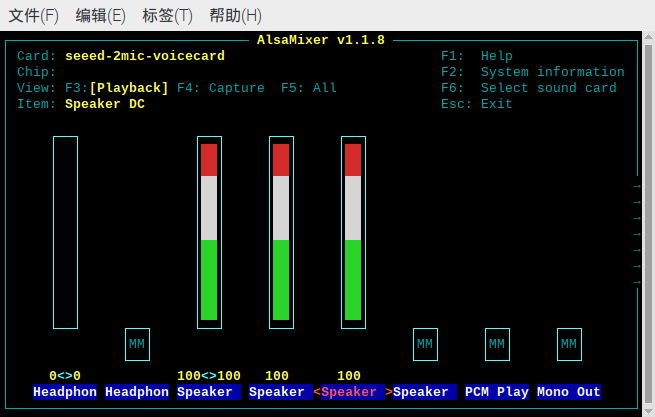Open the 编辑(E) menu

(x=101, y=16)
